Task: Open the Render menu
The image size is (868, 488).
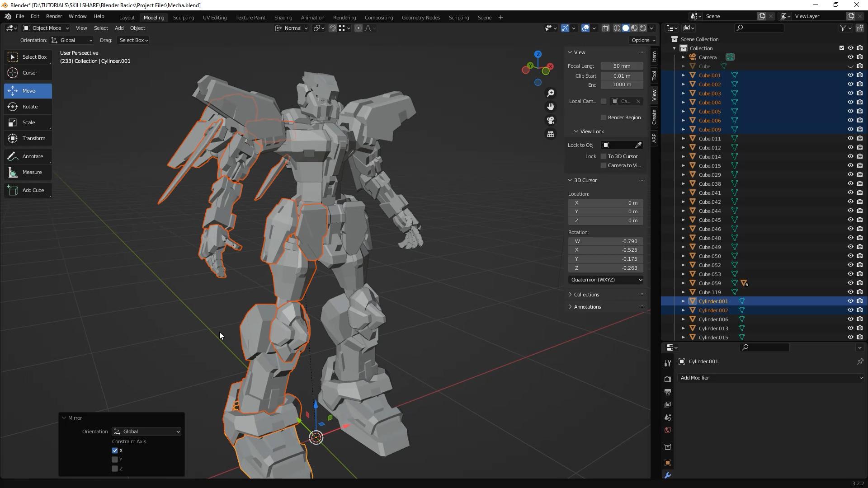Action: click(x=54, y=16)
